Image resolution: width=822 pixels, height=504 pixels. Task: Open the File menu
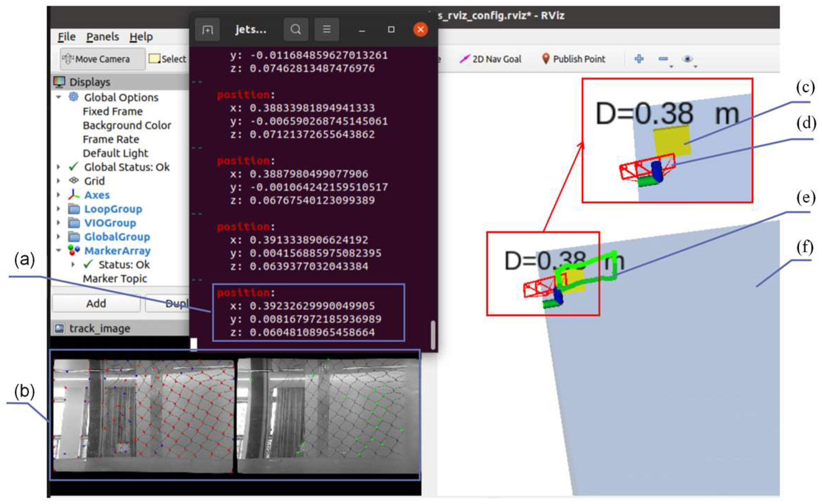[66, 37]
